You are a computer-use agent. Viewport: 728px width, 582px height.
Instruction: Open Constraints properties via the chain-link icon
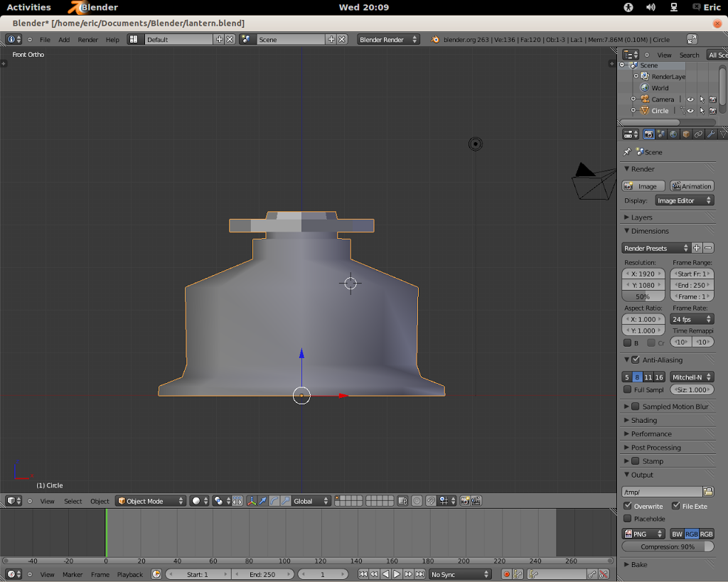coord(699,134)
